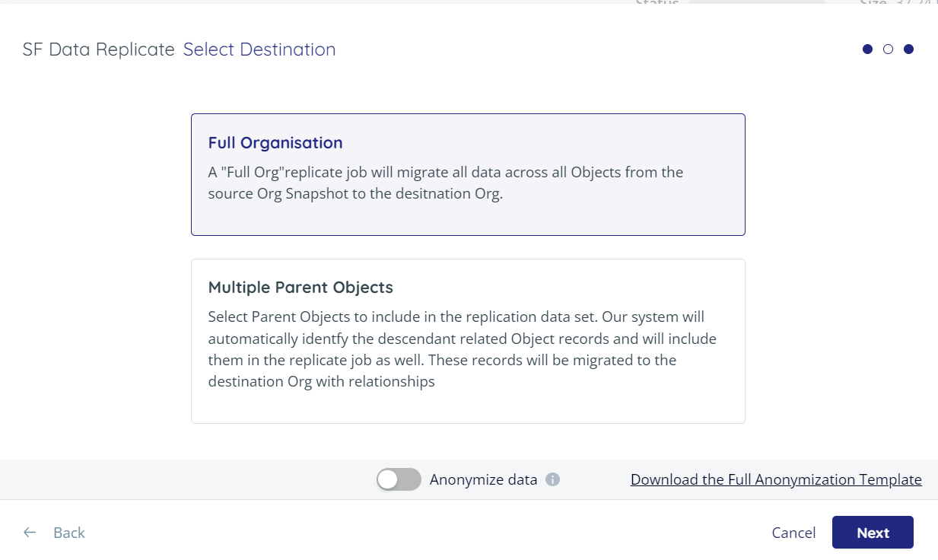Click the Multiple Parent Objects heading
Image resolution: width=938 pixels, height=560 pixels.
point(300,287)
